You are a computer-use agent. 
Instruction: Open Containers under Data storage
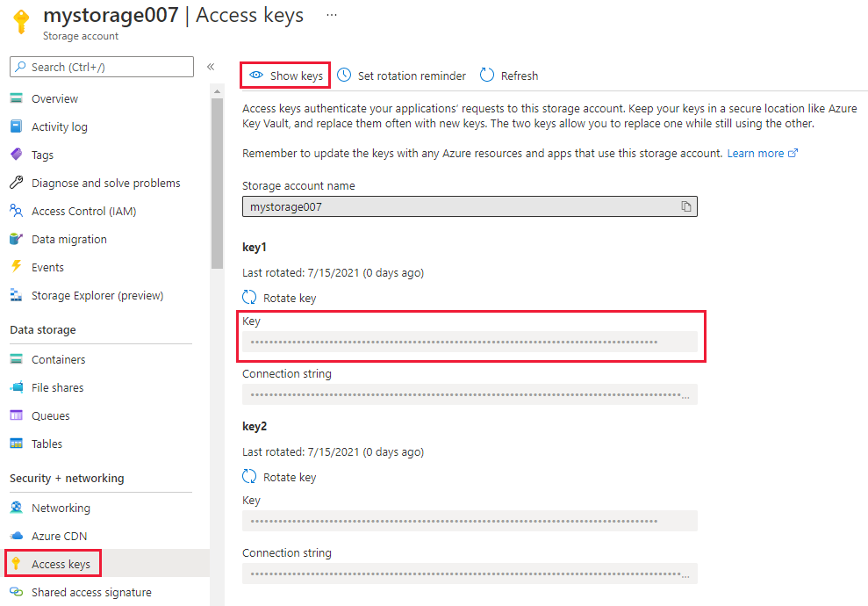[58, 359]
